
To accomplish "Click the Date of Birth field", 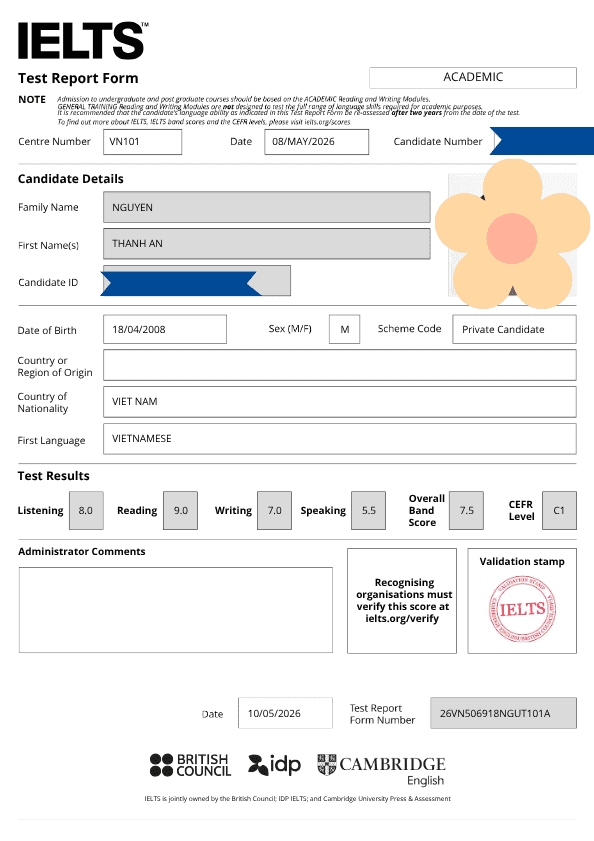I will click(165, 329).
